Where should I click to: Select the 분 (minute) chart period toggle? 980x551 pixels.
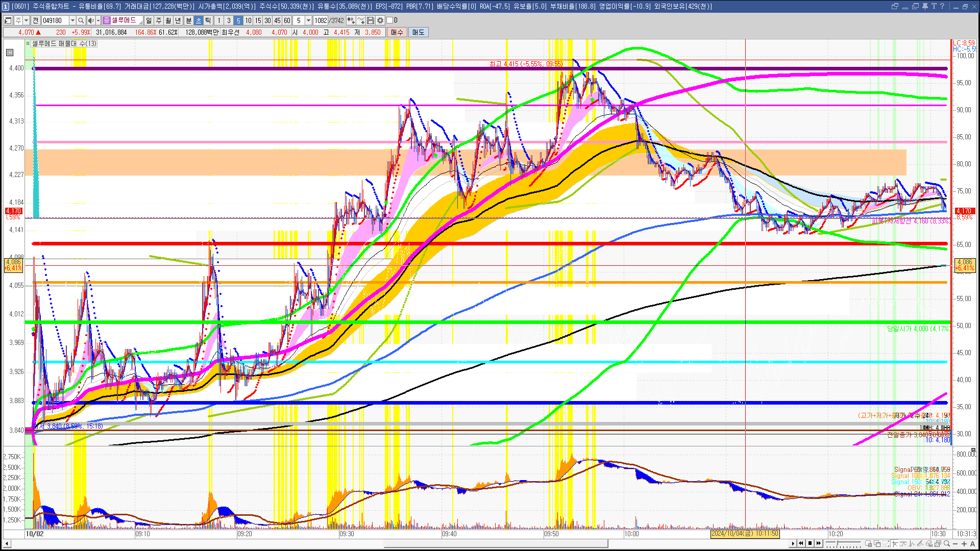pos(188,20)
